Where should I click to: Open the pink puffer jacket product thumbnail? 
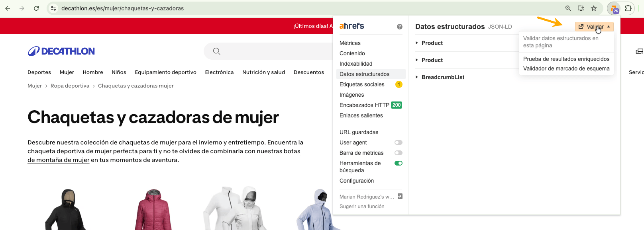pyautogui.click(x=153, y=209)
